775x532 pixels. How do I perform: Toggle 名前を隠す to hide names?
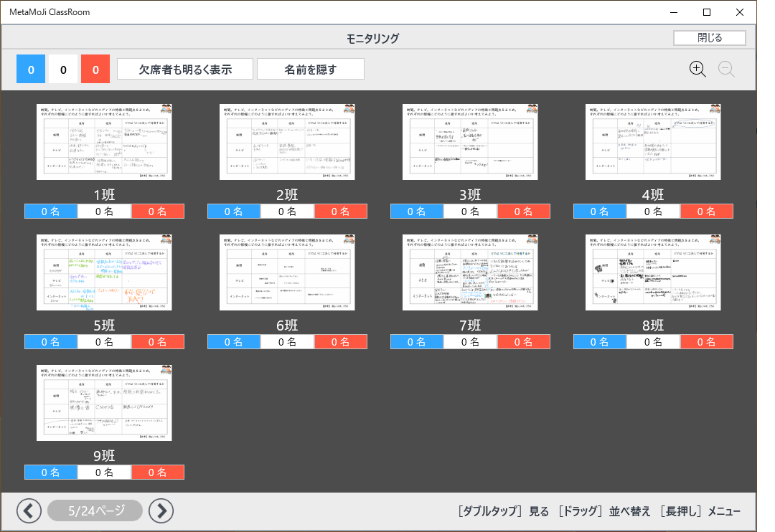click(310, 70)
